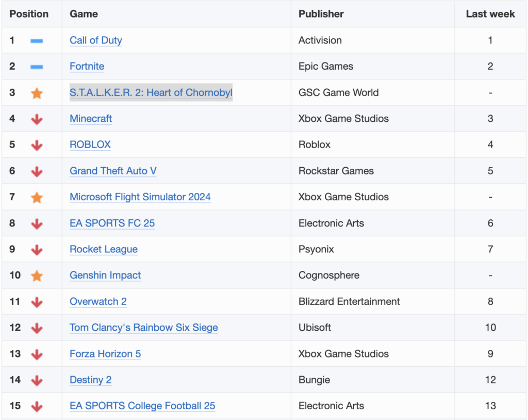Open the Forza Horizon 5 link

tap(105, 353)
